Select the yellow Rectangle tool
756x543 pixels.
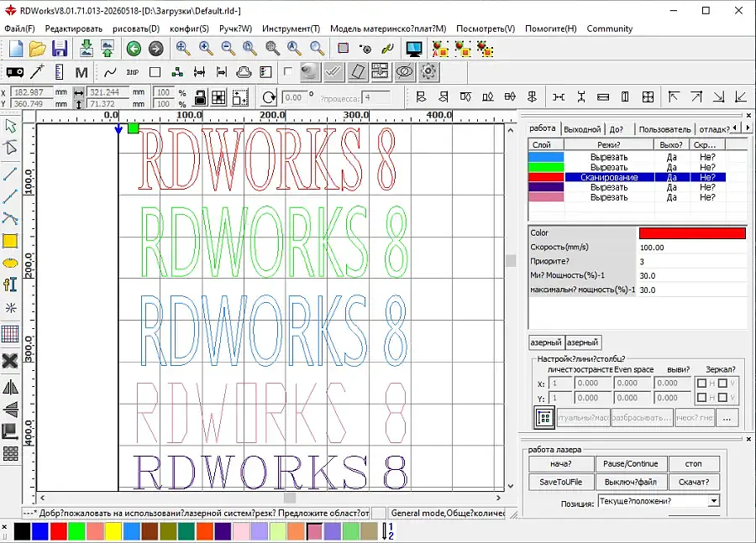[x=10, y=241]
